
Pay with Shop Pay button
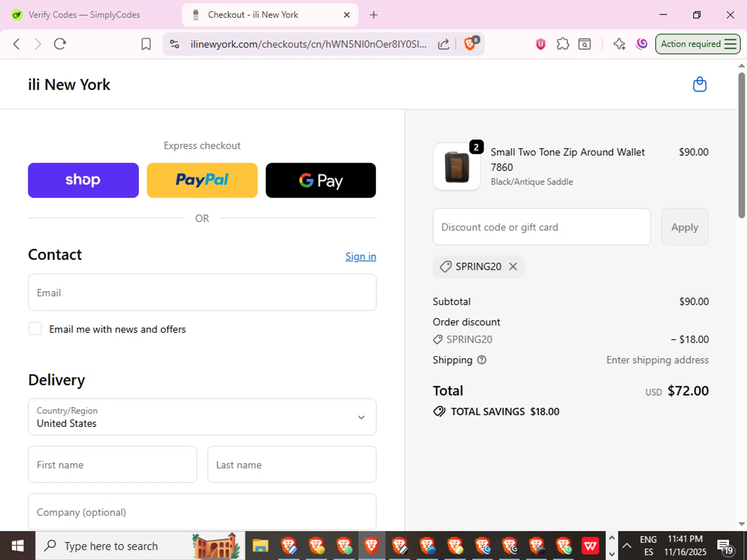click(83, 180)
